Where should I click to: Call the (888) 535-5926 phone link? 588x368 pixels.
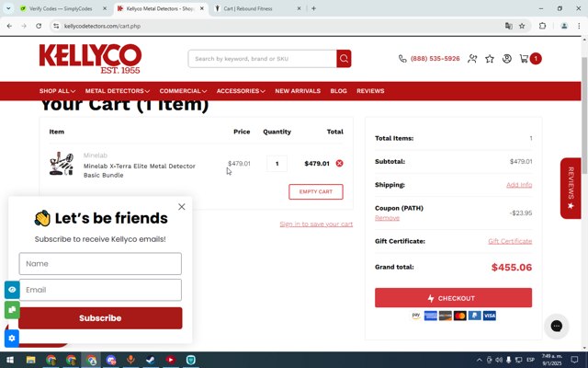point(435,59)
